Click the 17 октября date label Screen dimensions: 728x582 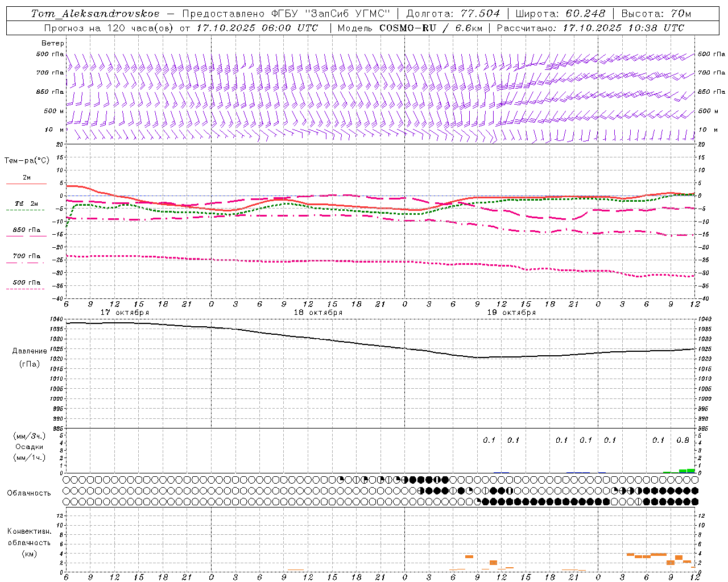click(125, 313)
